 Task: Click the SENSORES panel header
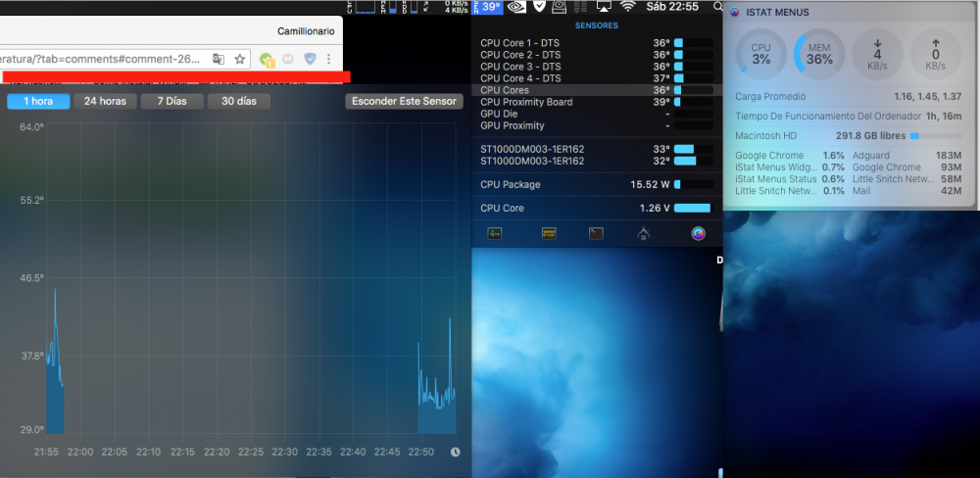(x=596, y=25)
